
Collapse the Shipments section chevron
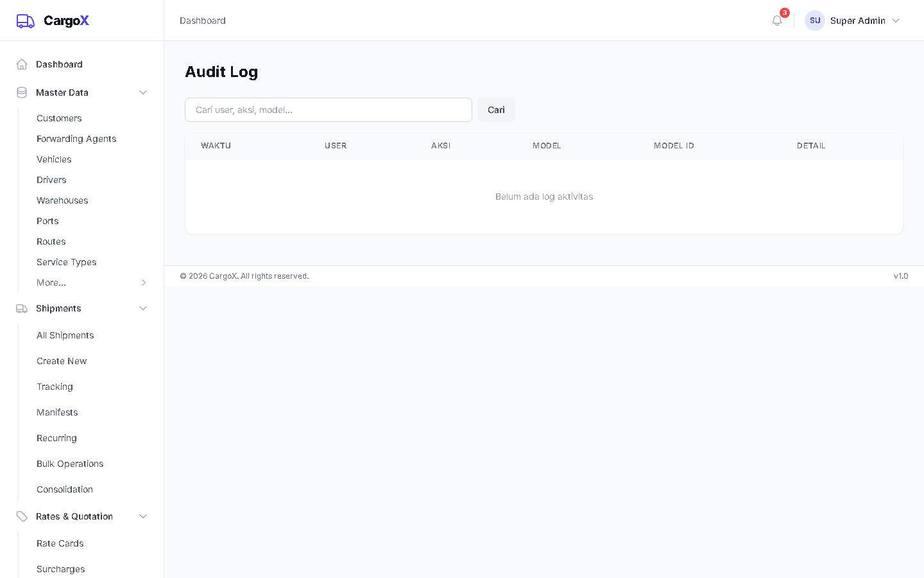[x=143, y=308]
